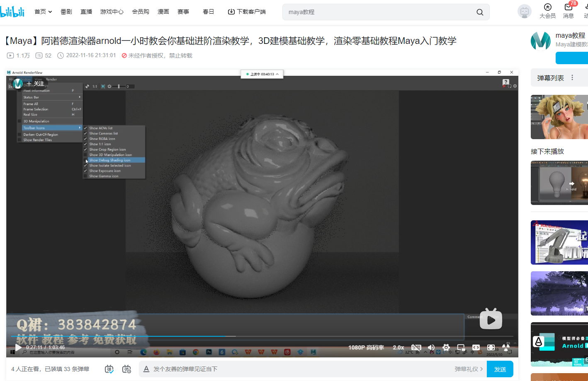Click the danmaku text style A icon
The width and height of the screenshot is (588, 381).
[x=146, y=369]
